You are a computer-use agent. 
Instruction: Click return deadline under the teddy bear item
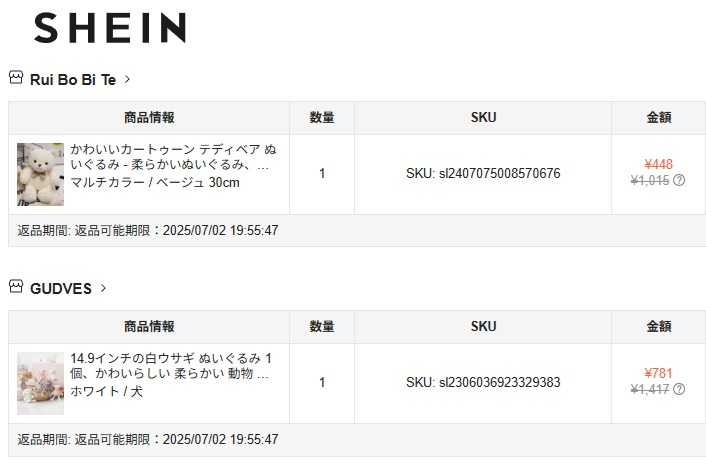(148, 231)
